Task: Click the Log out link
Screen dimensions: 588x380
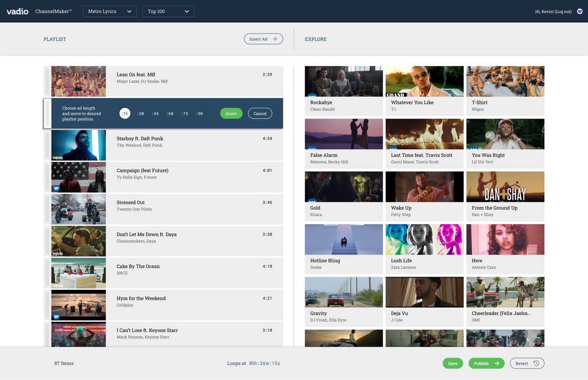Action: point(563,11)
